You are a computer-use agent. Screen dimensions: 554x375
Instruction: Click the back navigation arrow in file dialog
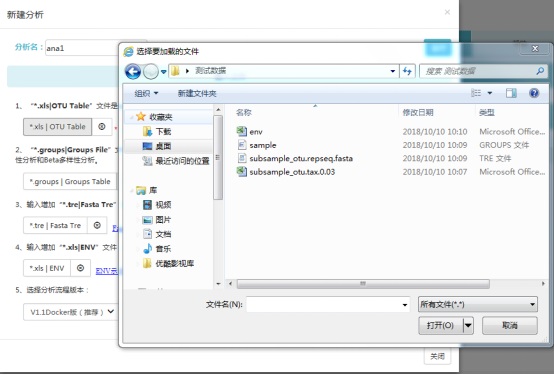(x=133, y=72)
